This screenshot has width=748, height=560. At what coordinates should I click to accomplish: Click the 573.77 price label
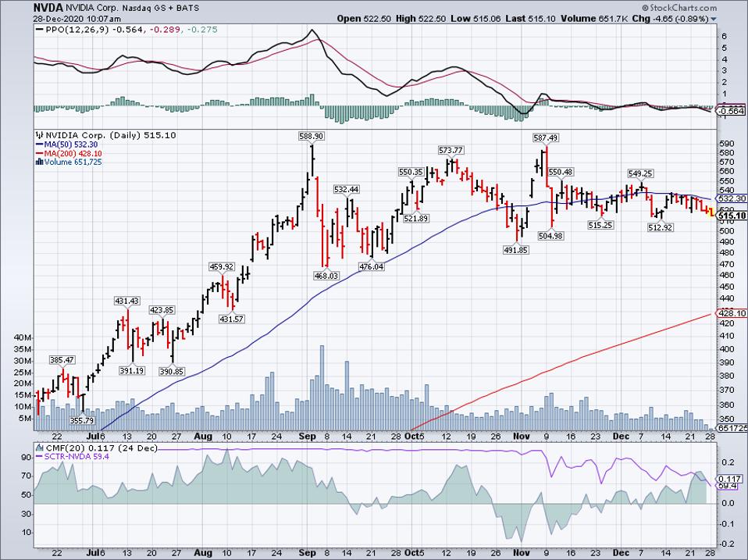point(451,150)
